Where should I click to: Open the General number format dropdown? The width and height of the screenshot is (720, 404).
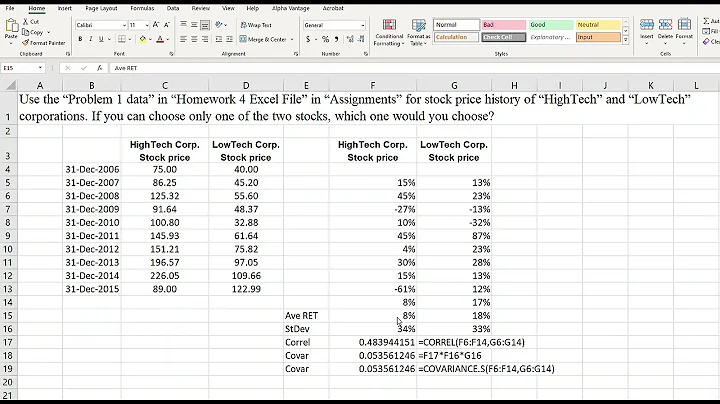point(362,25)
